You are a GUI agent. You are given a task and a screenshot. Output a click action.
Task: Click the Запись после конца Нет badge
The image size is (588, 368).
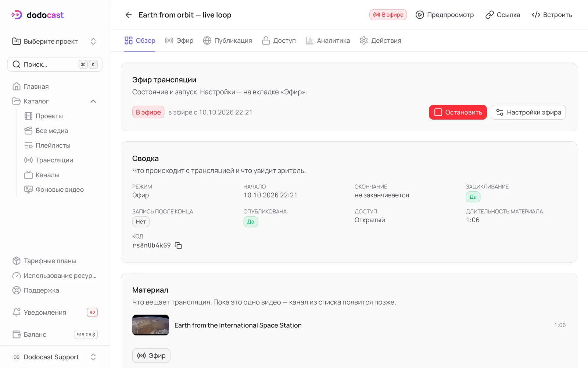point(141,222)
